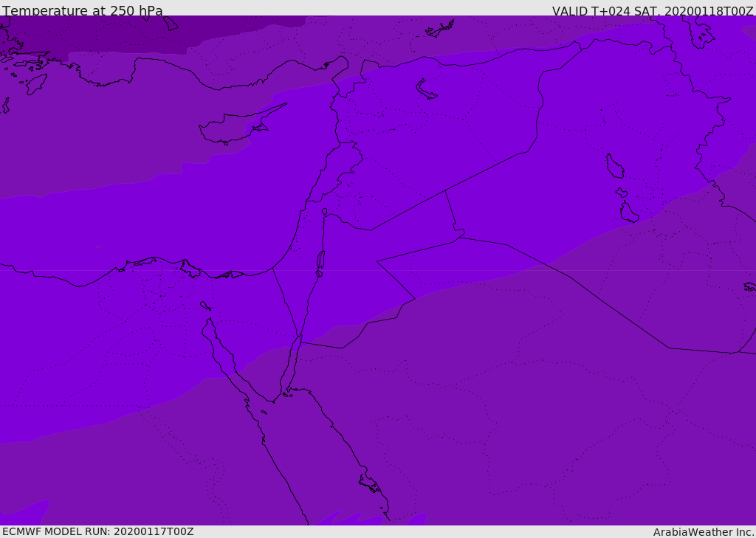Screen dimensions: 756x538
Task: Click the 'ArabiaWeather Inc.' credit text
Action: 704,532
